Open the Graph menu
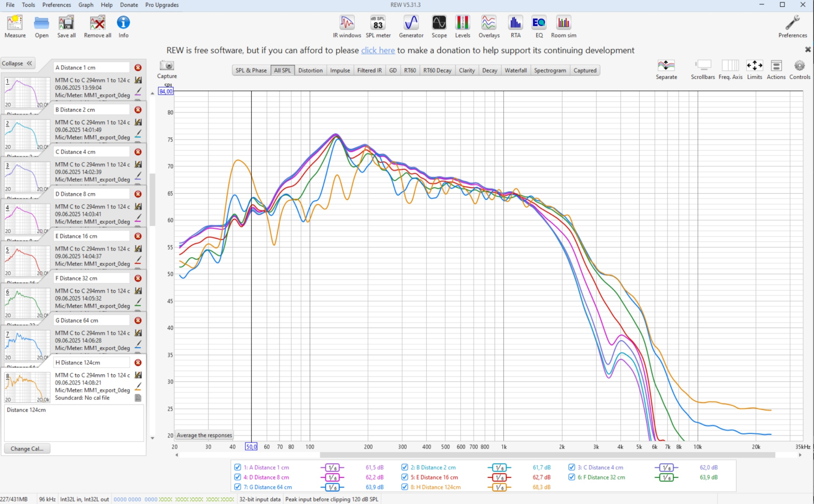Viewport: 814px width, 504px height. 85,5
